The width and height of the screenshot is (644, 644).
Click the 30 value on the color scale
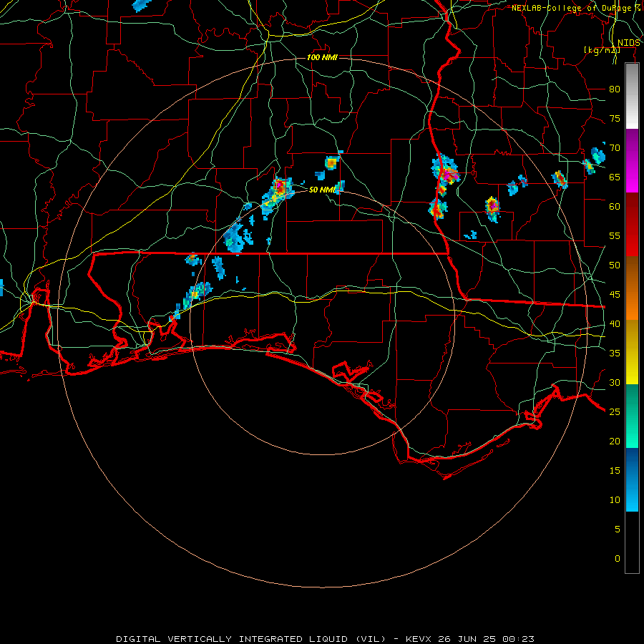(x=615, y=382)
